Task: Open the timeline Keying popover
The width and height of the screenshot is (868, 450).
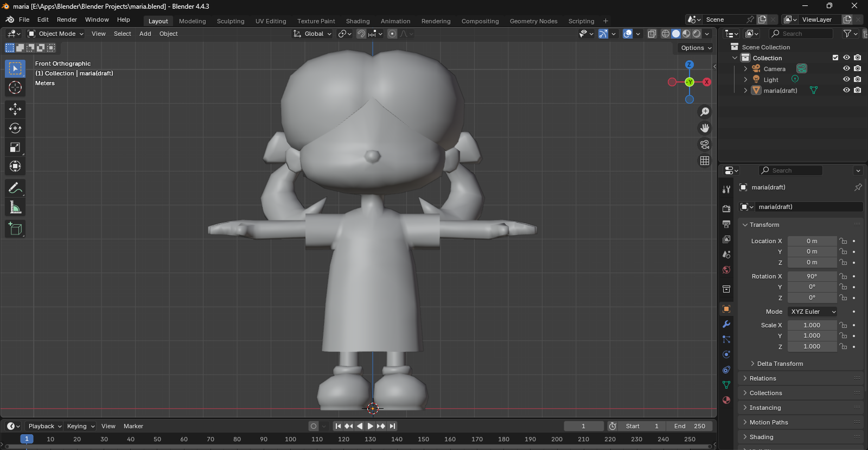Action: tap(80, 426)
